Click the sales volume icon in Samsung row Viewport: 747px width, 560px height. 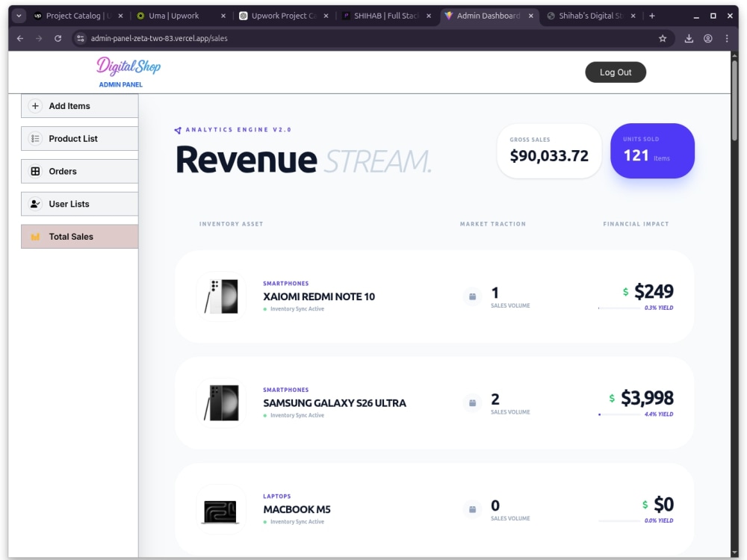473,403
